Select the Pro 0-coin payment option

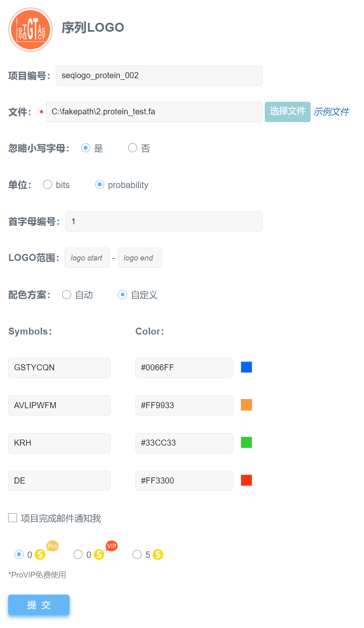point(19,554)
